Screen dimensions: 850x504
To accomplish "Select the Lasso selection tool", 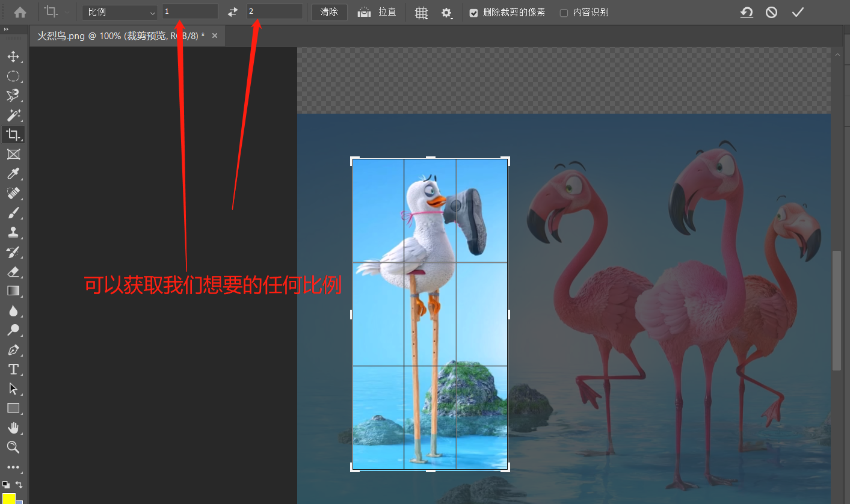I will tap(13, 96).
